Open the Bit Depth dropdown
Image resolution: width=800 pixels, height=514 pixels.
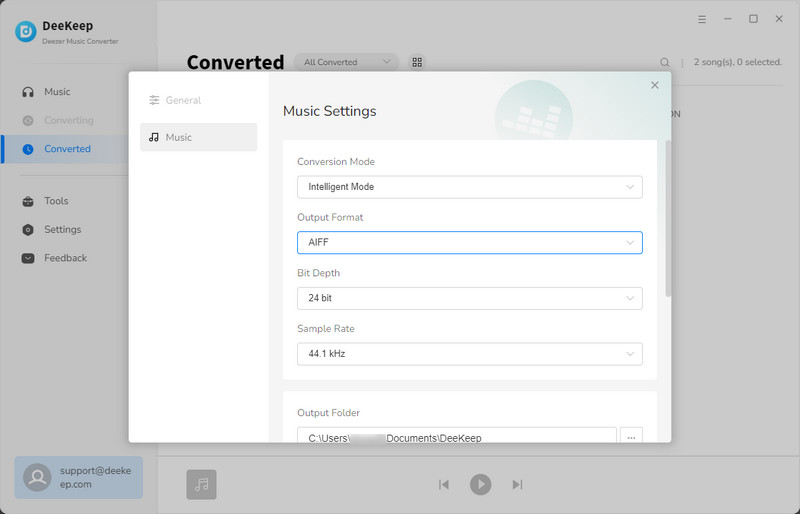pos(469,299)
